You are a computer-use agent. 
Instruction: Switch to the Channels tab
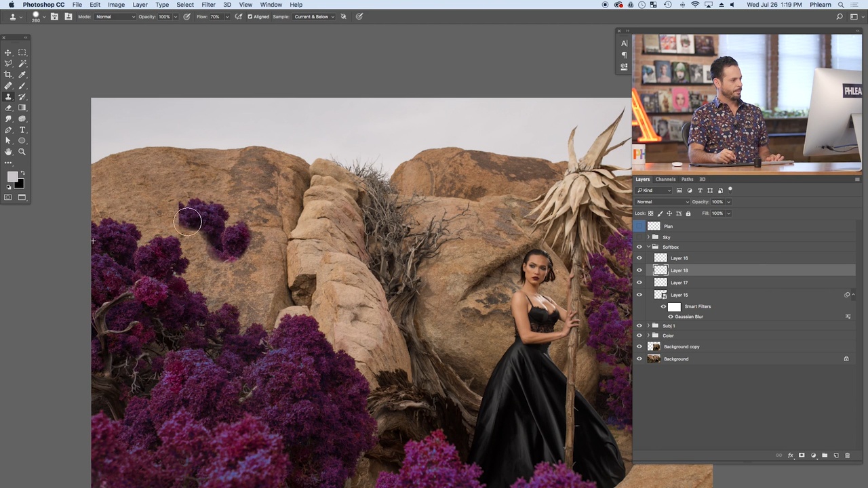point(665,180)
